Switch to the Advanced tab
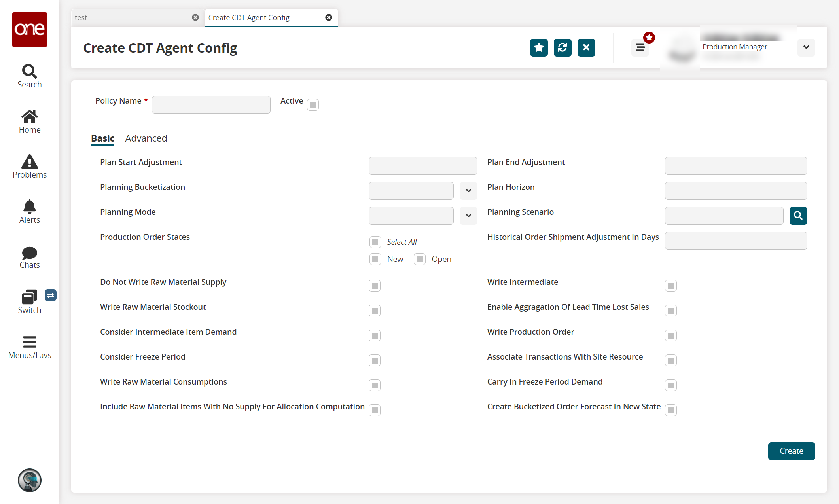The image size is (839, 504). [146, 138]
